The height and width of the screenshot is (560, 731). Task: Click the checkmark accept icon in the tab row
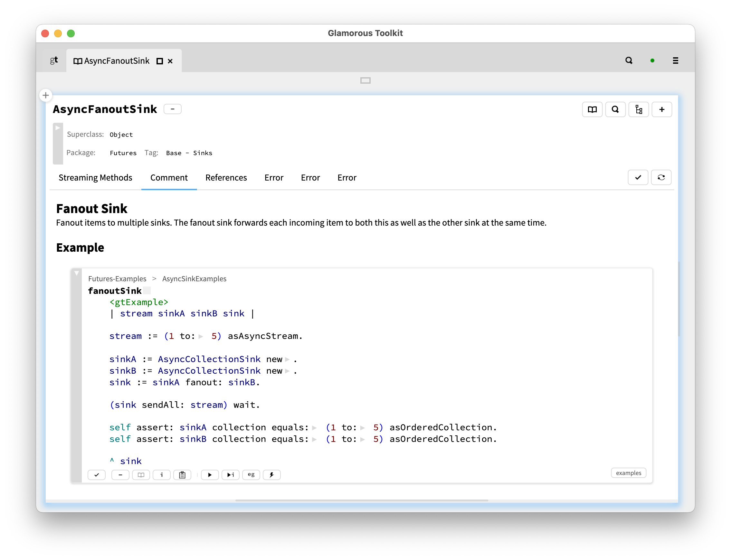click(638, 177)
